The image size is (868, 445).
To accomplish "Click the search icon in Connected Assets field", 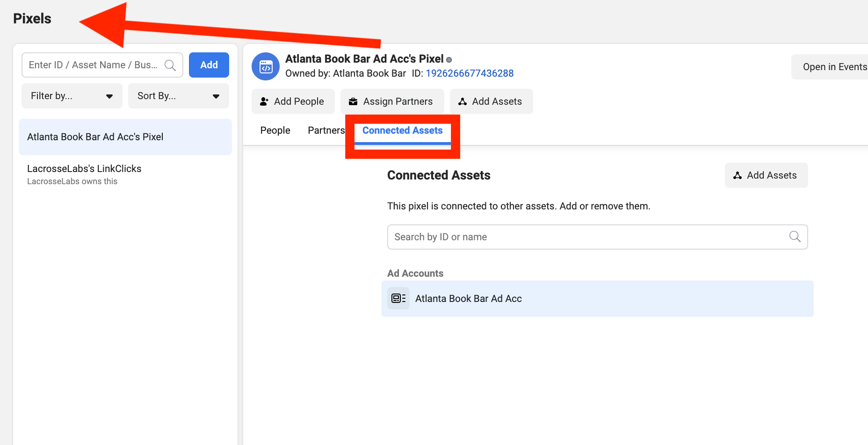I will pyautogui.click(x=795, y=237).
